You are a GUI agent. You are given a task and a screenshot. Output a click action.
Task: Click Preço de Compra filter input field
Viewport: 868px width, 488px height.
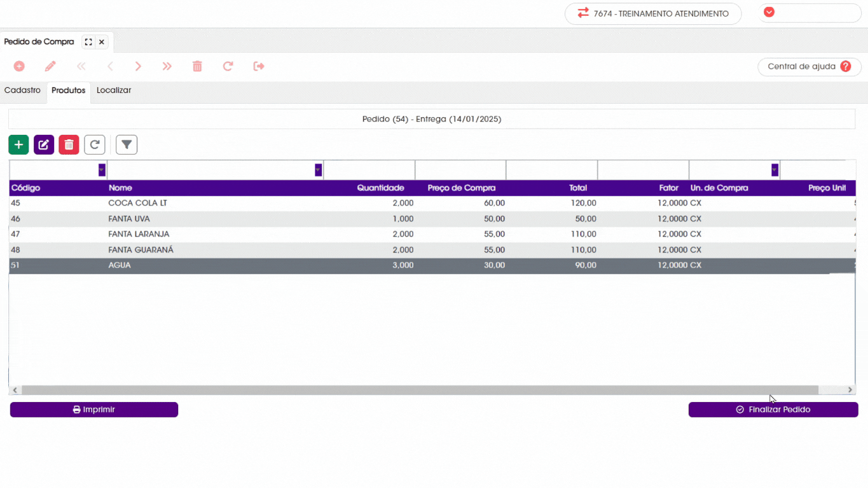[460, 170]
